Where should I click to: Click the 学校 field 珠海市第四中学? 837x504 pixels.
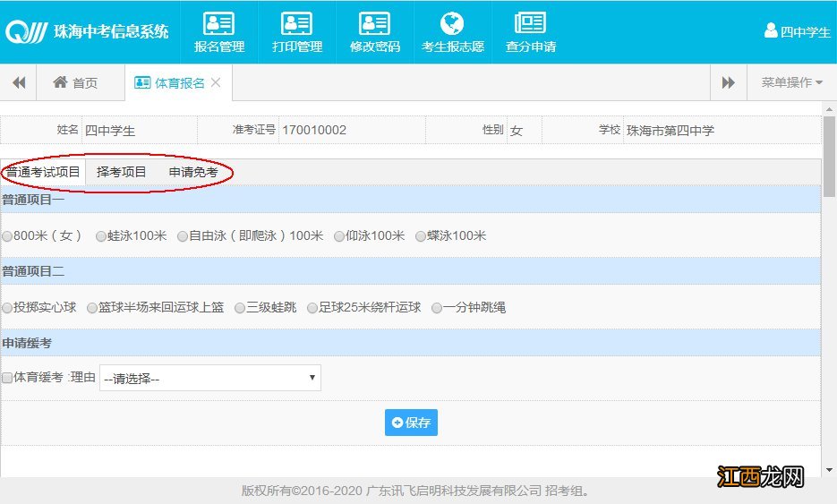pos(722,131)
